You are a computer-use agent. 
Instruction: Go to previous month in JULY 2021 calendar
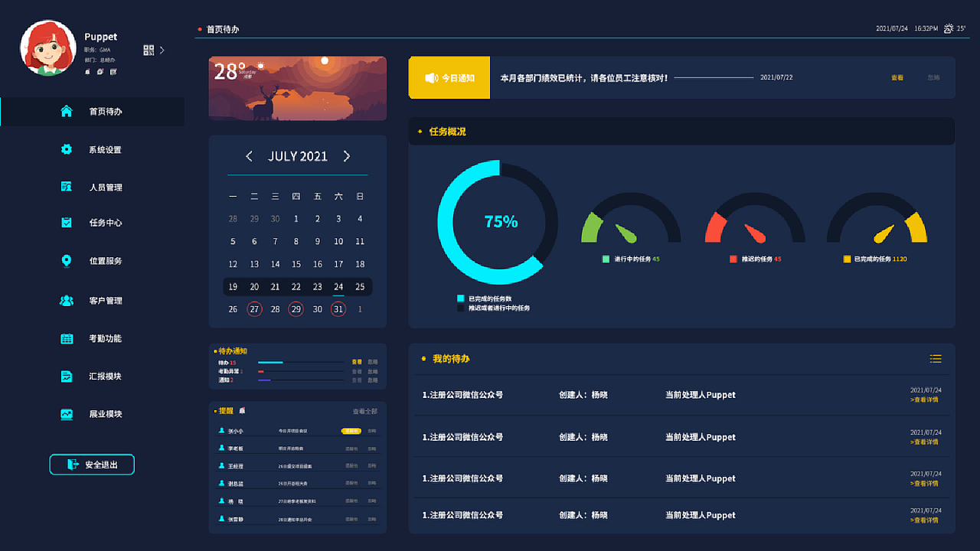point(249,156)
